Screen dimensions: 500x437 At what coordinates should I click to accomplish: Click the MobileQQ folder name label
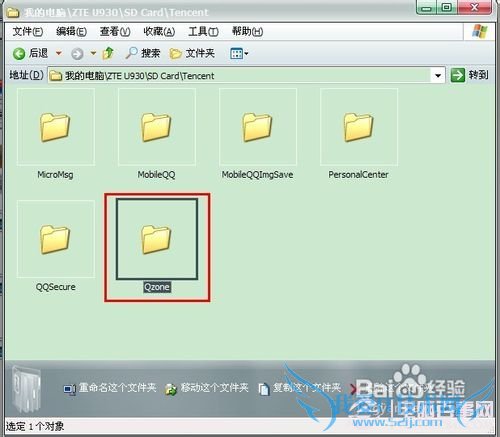tap(156, 175)
